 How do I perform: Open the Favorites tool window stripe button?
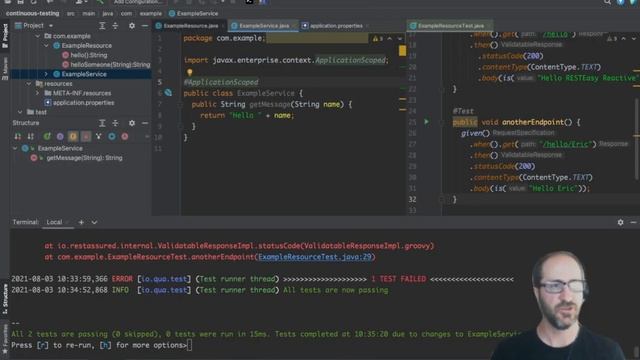click(x=5, y=339)
